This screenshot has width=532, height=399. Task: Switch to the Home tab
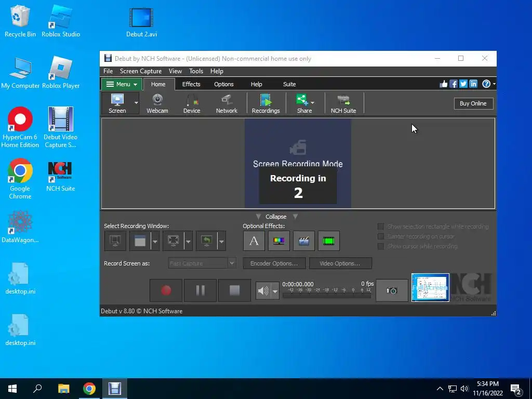click(x=158, y=84)
